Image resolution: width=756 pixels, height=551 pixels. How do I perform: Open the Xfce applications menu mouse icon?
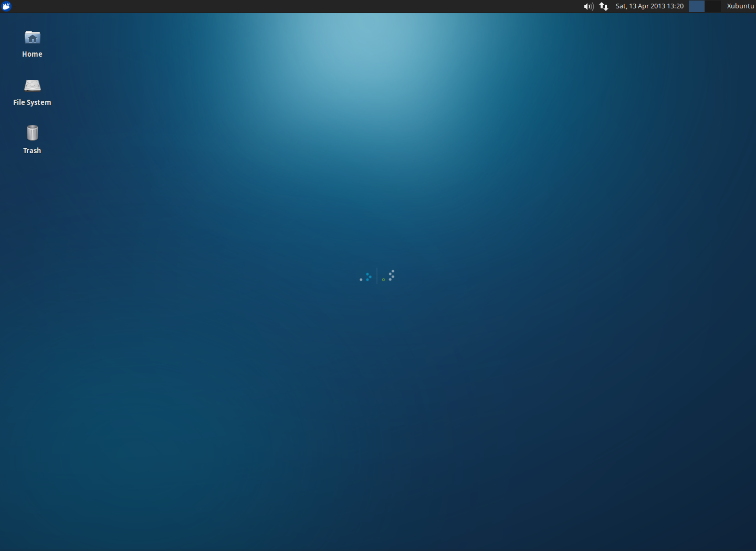[6, 6]
